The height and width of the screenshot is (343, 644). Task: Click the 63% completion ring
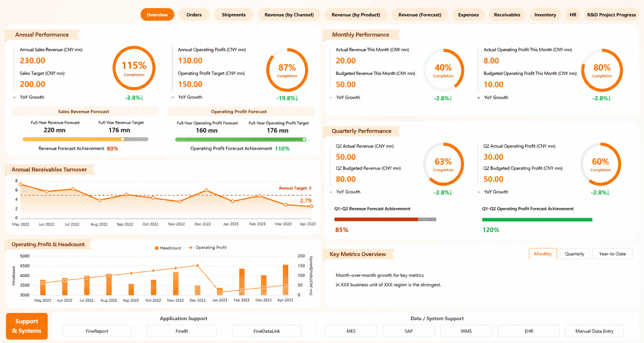point(443,164)
